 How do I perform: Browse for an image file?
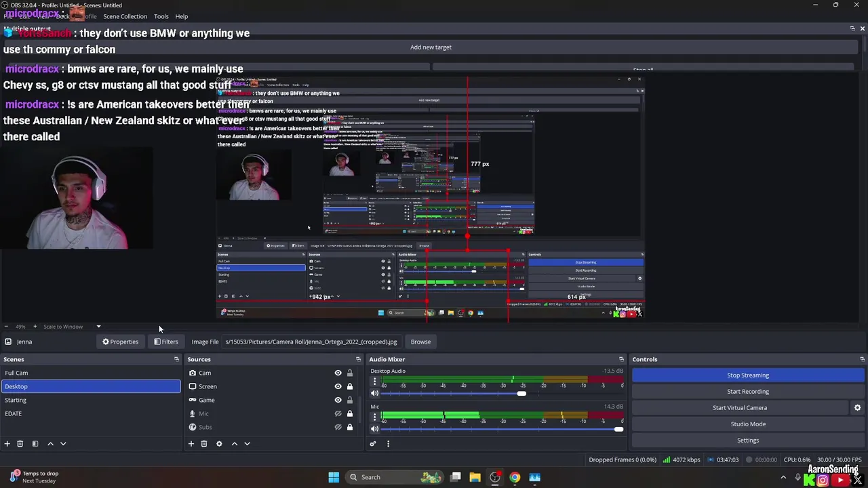coord(420,342)
